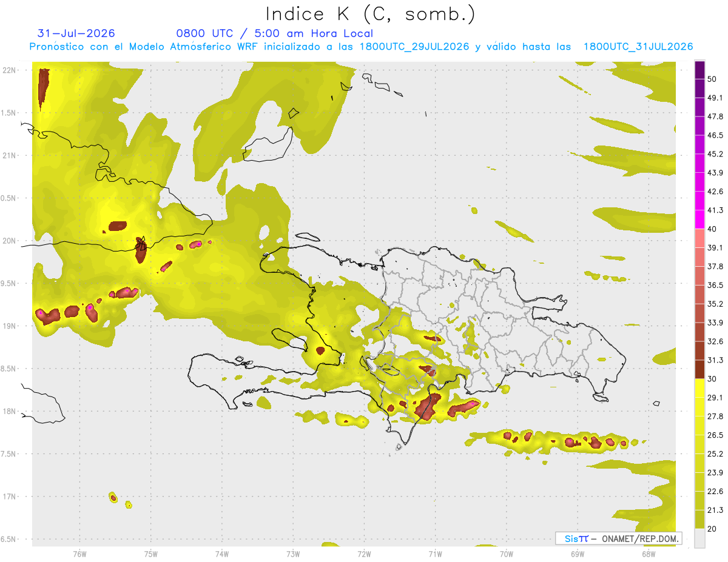Pick the bright yellow swatch between 29.1 and 30

click(699, 388)
